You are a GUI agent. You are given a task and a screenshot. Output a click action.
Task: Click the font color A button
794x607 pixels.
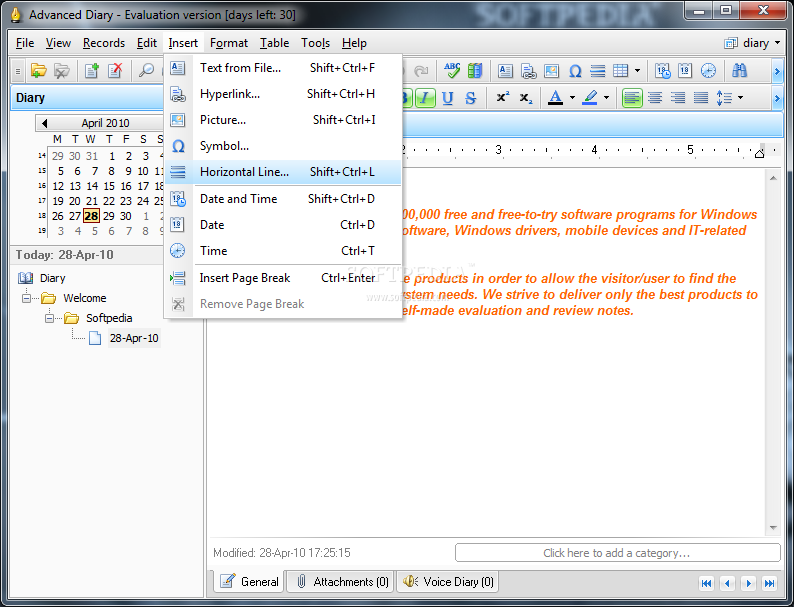555,98
